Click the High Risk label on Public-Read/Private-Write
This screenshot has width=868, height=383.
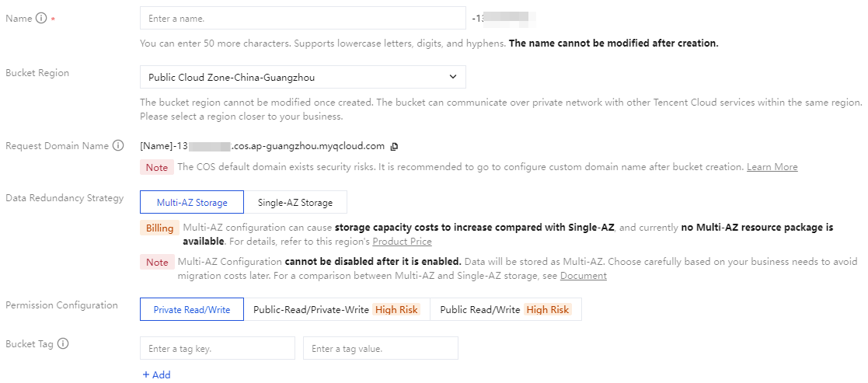coord(396,310)
